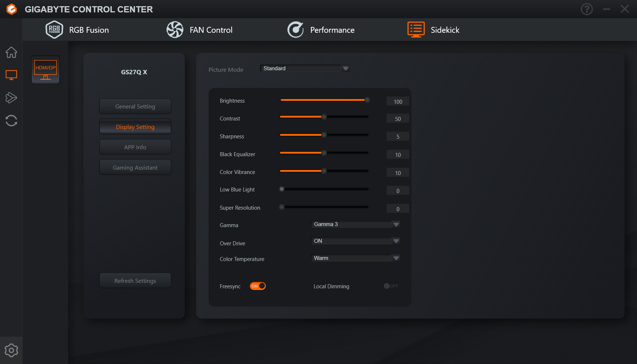The height and width of the screenshot is (364, 637).
Task: Expand the Color Temperature dropdown
Action: tap(356, 258)
